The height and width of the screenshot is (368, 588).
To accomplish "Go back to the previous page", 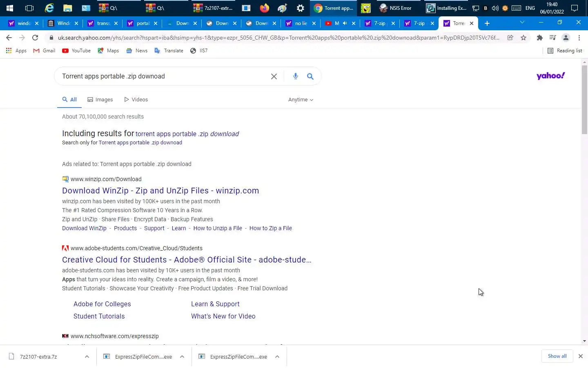I will pyautogui.click(x=9, y=38).
